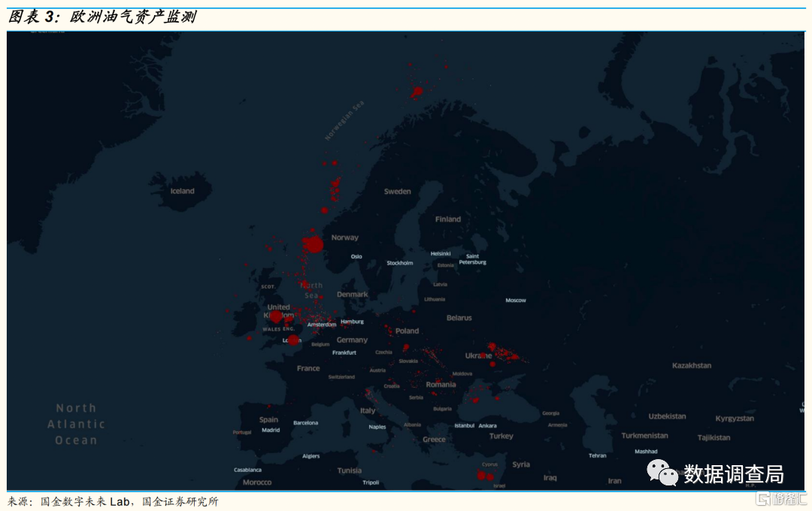The image size is (812, 511).
Task: Select the Turkey country label
Action: point(501,436)
